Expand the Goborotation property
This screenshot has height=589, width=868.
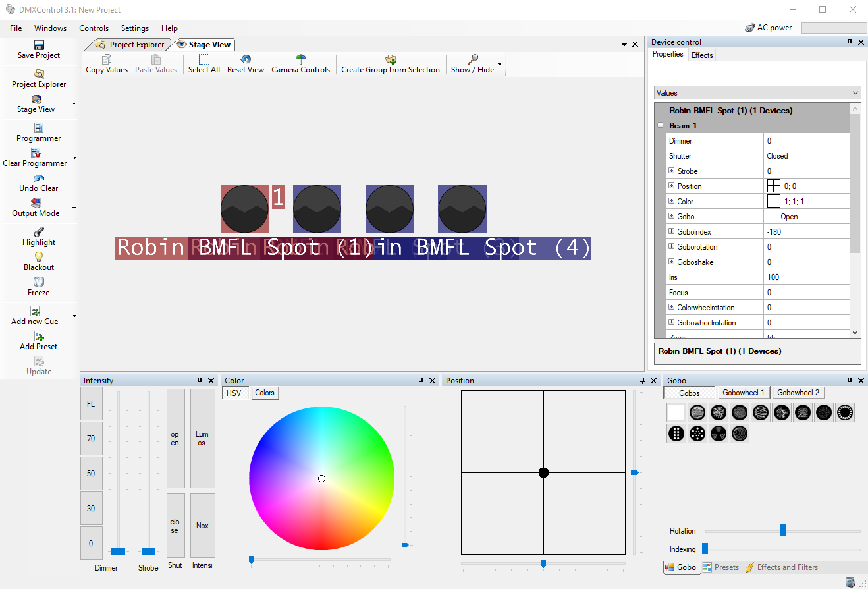(672, 246)
